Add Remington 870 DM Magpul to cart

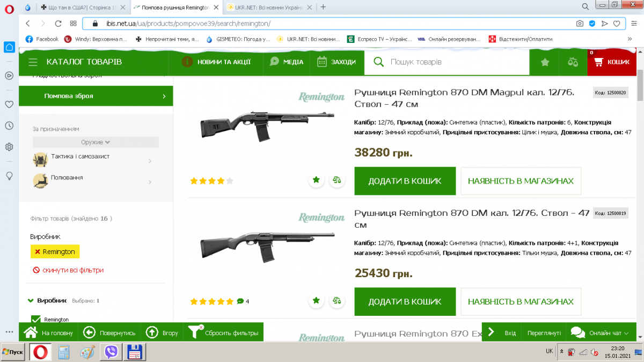[405, 181]
